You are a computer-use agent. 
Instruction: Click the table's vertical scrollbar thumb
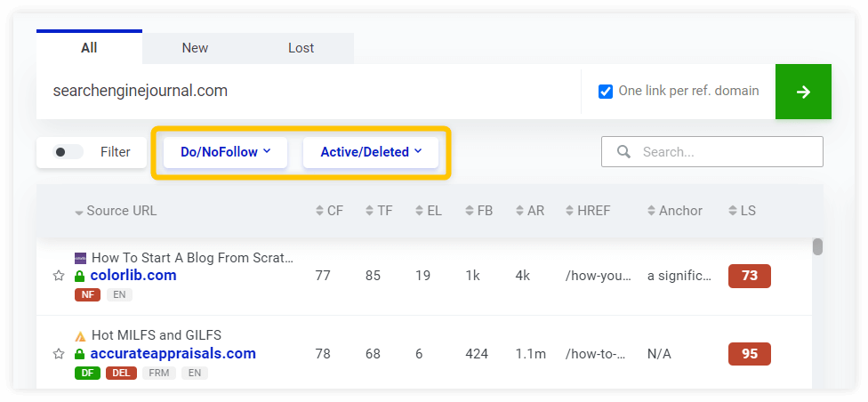click(817, 247)
